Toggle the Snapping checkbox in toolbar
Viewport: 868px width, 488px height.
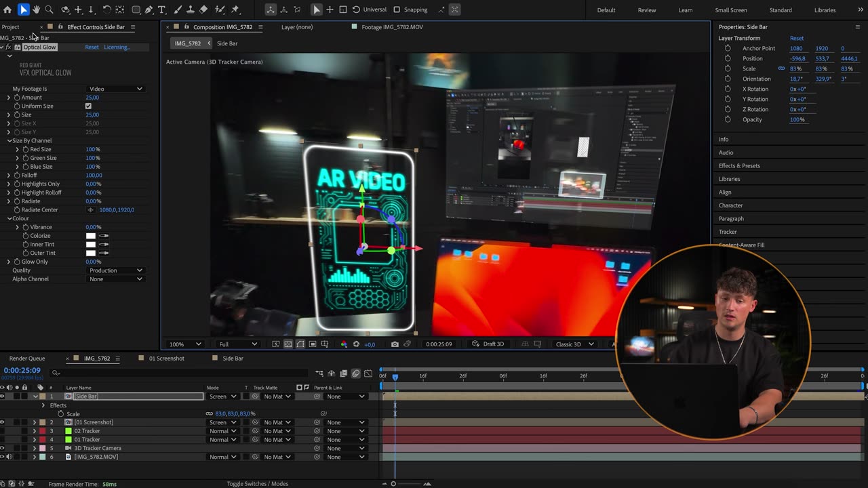[397, 9]
